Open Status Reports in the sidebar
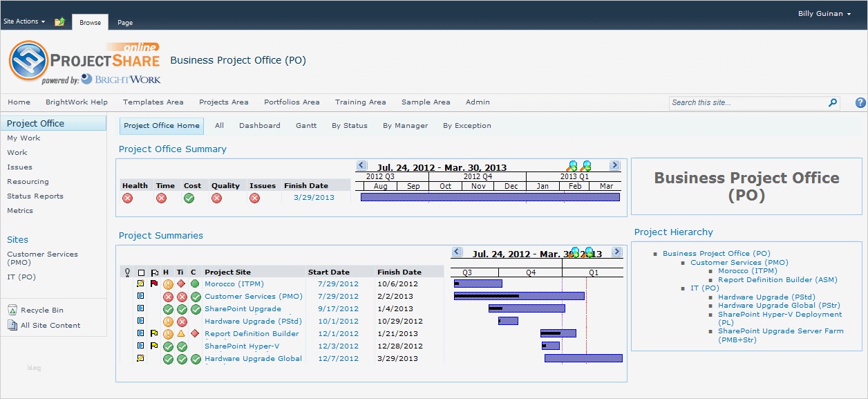This screenshot has height=399, width=868. pos(35,196)
